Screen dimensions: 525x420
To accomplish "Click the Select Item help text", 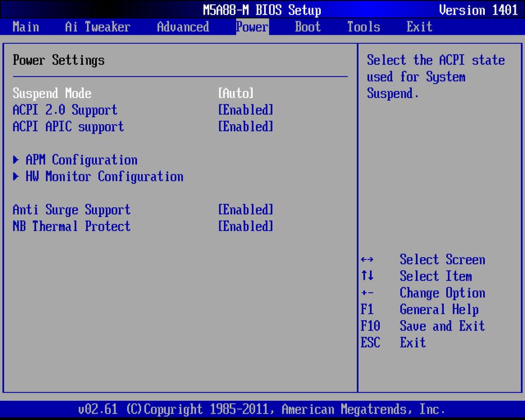I will [436, 276].
